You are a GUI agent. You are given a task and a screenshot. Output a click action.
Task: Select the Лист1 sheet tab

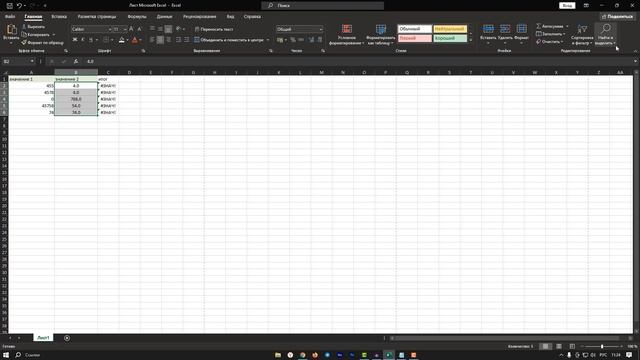click(x=43, y=338)
